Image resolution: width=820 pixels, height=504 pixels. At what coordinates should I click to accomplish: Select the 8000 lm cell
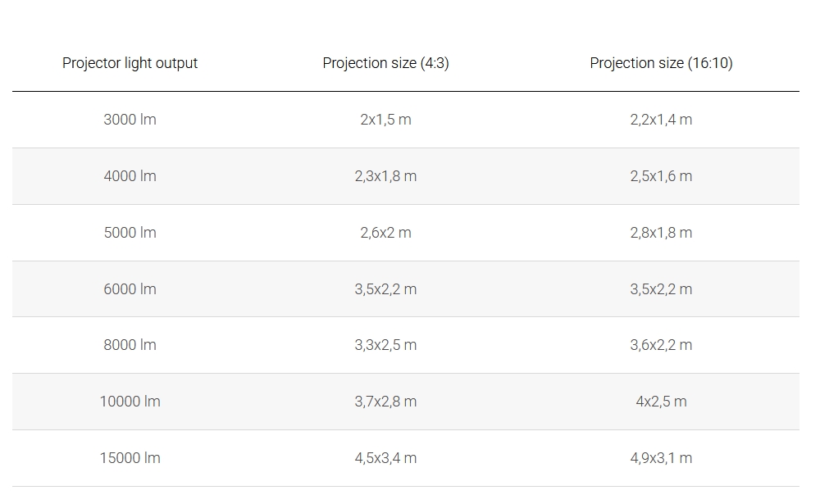click(130, 345)
